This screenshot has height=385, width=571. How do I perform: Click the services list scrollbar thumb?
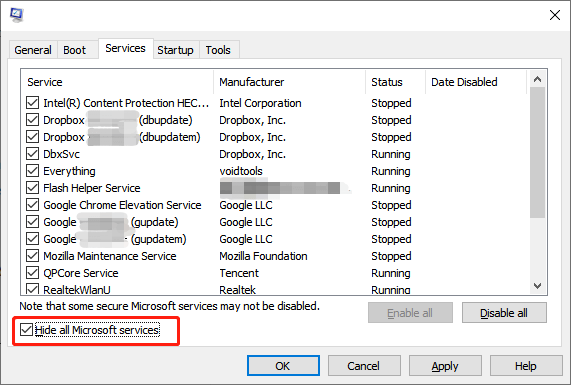pos(537,152)
